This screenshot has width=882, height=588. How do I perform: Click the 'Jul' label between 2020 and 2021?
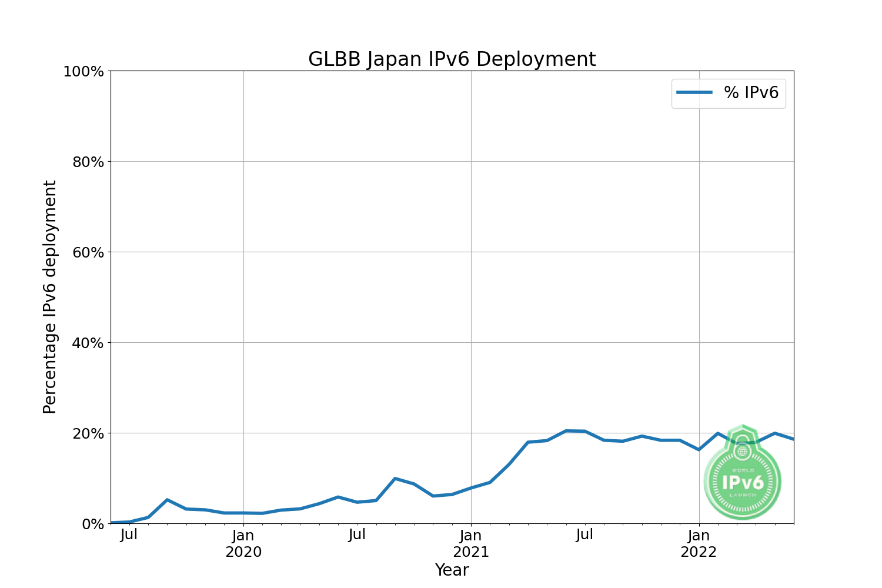pyautogui.click(x=357, y=535)
